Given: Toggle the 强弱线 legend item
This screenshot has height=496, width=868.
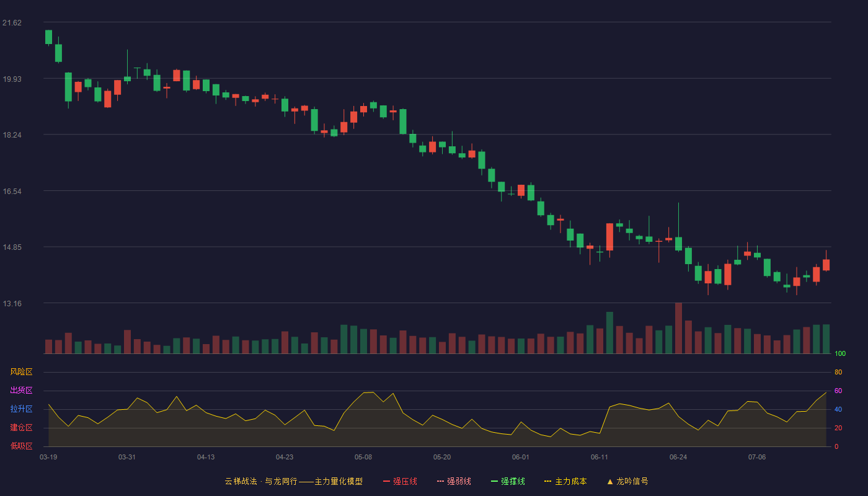Looking at the screenshot, I should pos(454,481).
